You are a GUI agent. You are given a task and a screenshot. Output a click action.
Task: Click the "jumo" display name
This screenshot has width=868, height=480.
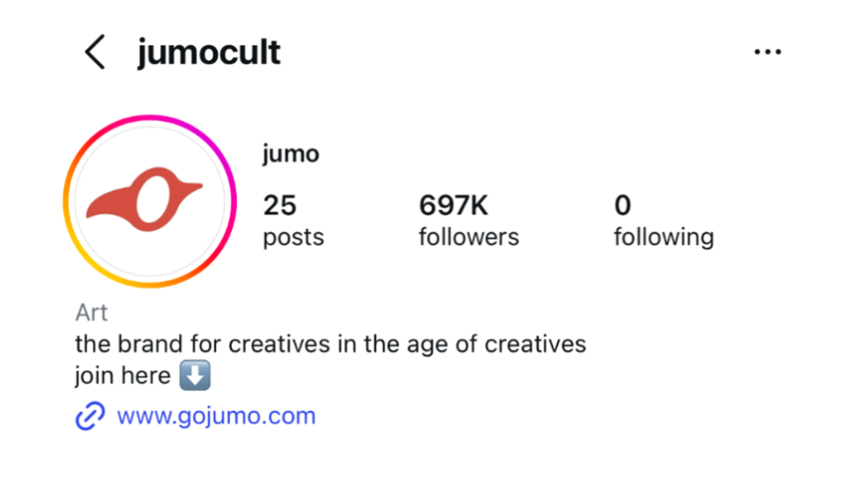click(291, 155)
